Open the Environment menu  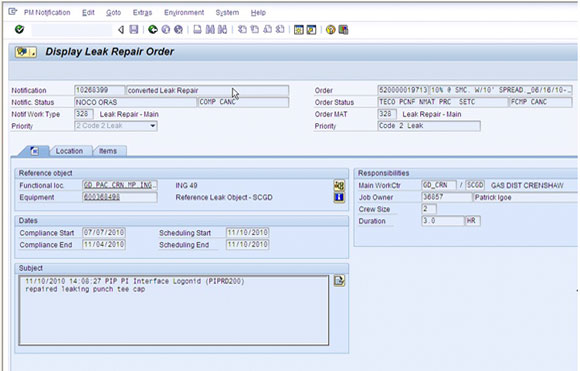pos(184,13)
